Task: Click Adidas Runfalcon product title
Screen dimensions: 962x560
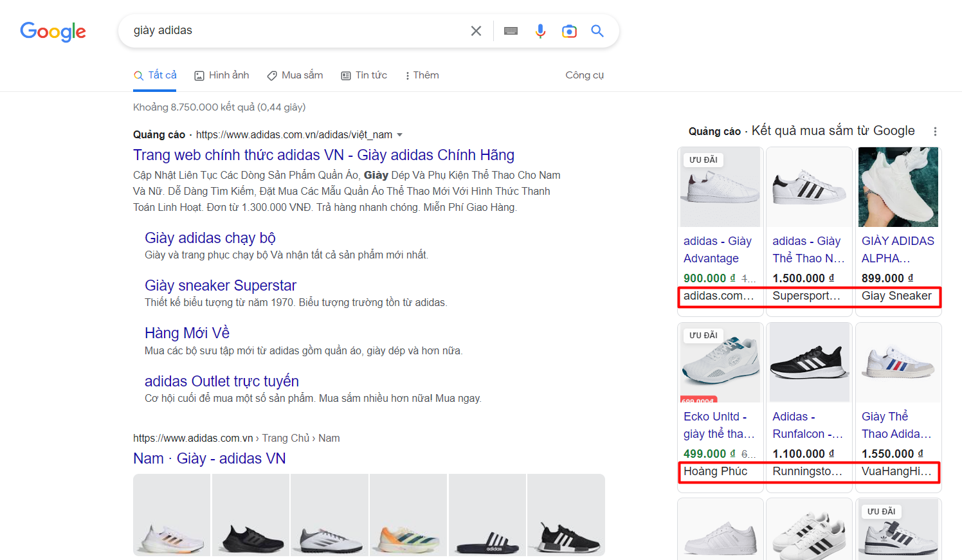Action: coord(808,425)
